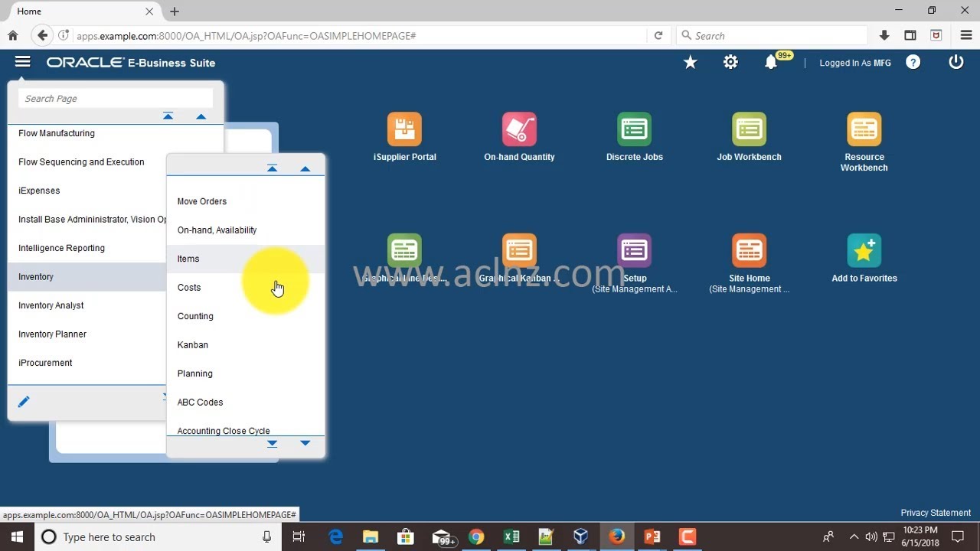980x551 pixels.
Task: Click the browser Home icon
Action: (12, 36)
